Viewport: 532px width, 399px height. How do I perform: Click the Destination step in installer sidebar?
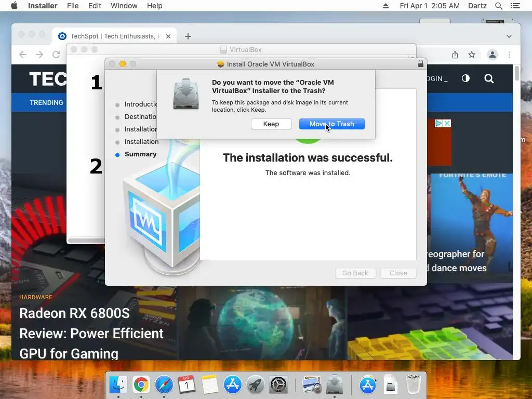pyautogui.click(x=140, y=117)
